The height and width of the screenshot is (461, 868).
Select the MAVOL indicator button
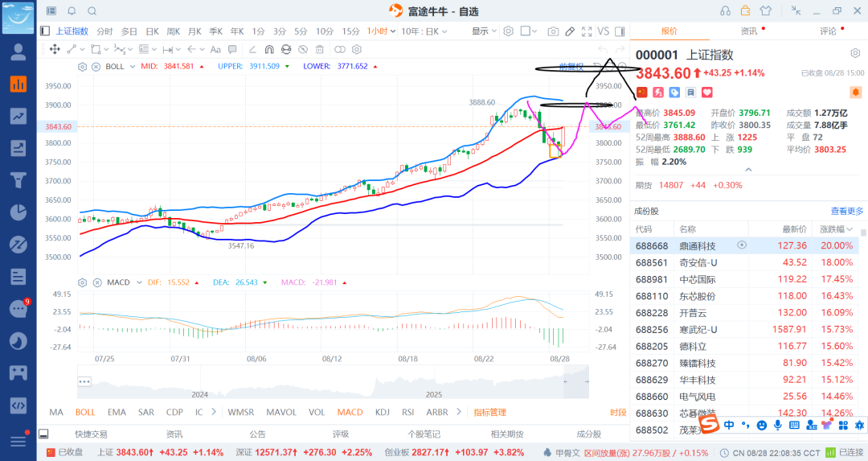[x=281, y=412]
